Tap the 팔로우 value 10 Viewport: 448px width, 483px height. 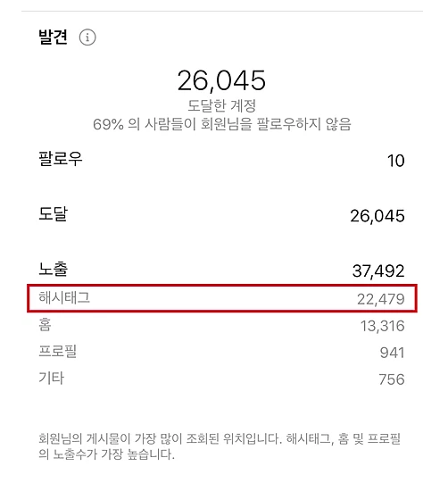pyautogui.click(x=396, y=161)
